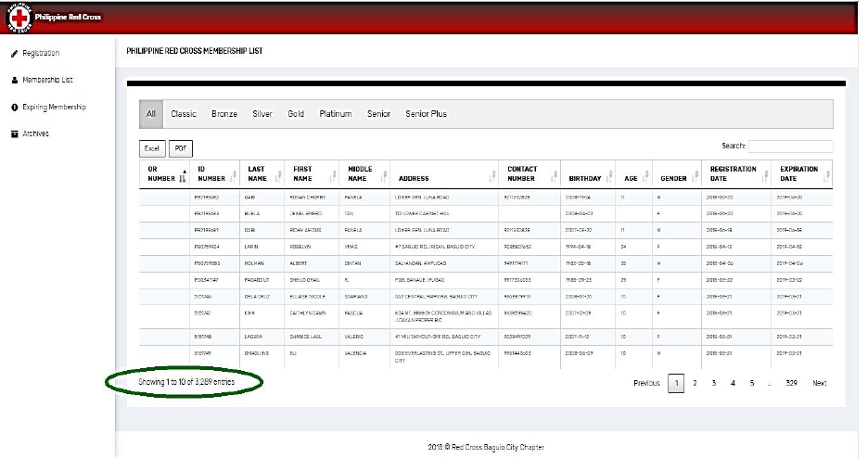Click last name cell KIER
This screenshot has height=459, width=868.
pyautogui.click(x=249, y=313)
